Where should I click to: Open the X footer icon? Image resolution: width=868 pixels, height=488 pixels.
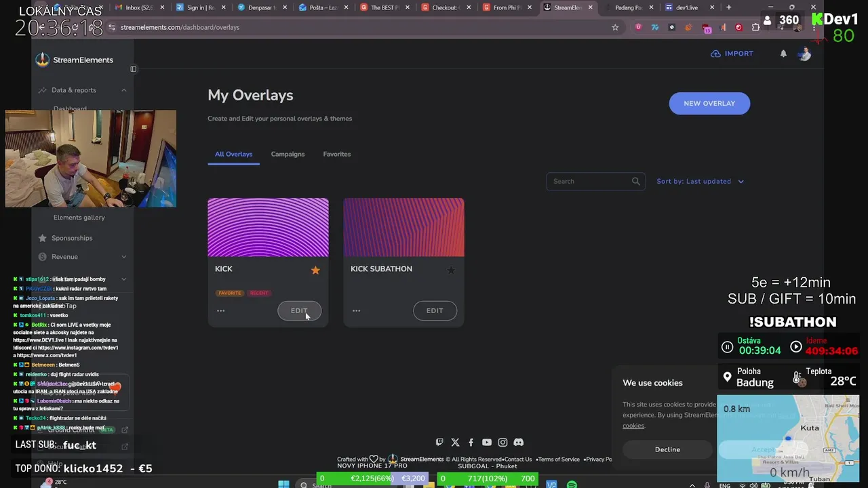coord(455,442)
